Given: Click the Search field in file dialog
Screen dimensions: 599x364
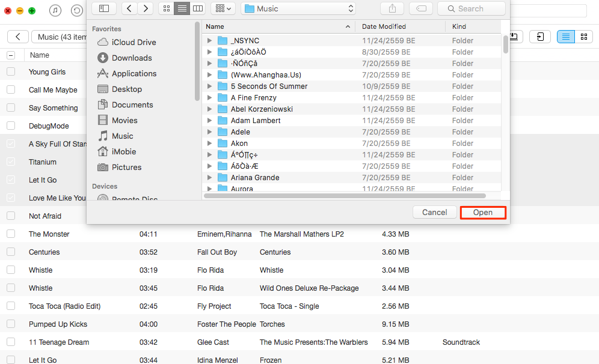Looking at the screenshot, I should (x=472, y=8).
